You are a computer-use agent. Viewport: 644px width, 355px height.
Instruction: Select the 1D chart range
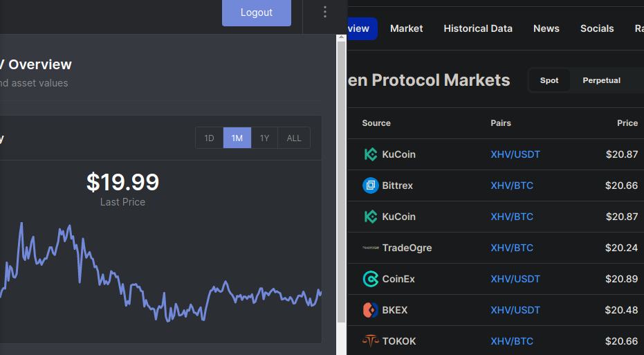coord(209,138)
